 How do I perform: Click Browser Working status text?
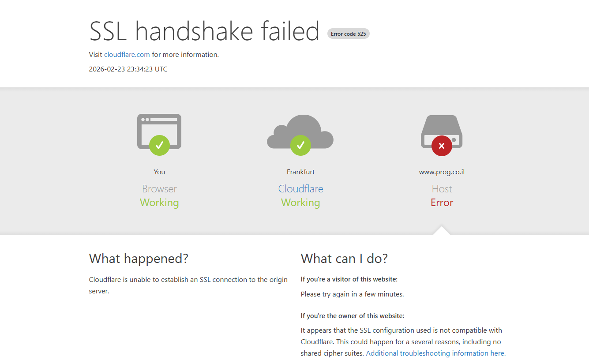[159, 203]
